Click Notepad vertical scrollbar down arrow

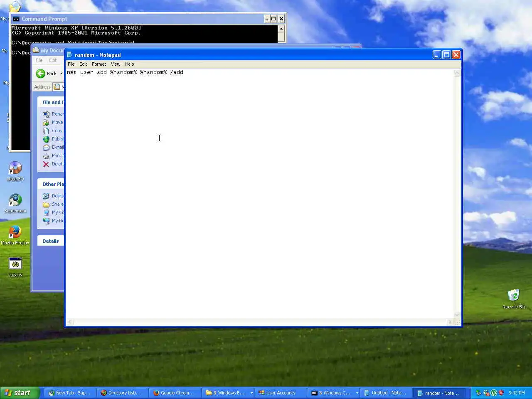457,315
